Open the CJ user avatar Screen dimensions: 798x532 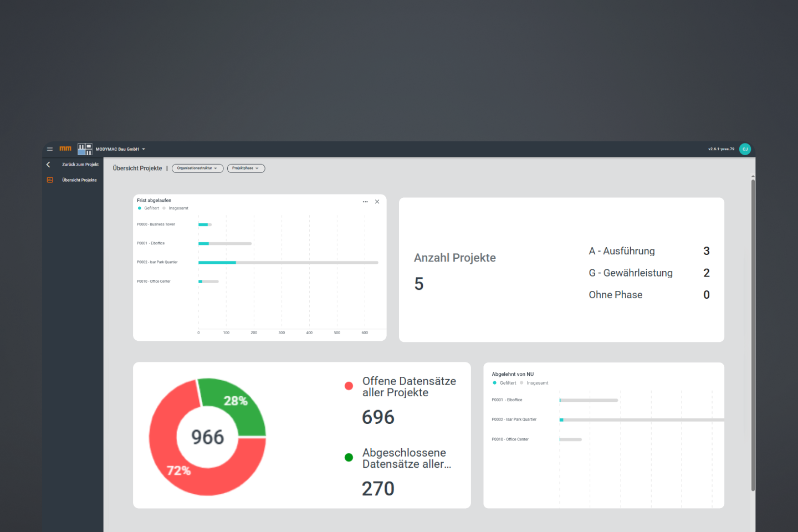(x=745, y=149)
